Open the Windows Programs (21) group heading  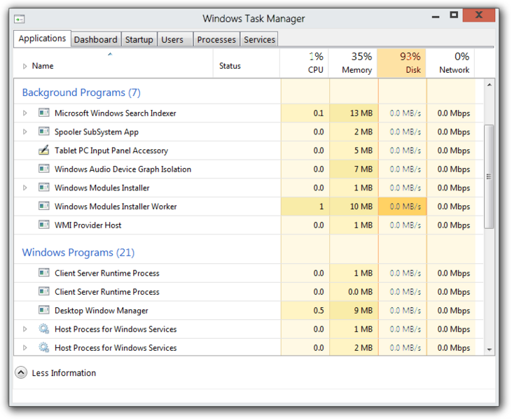pyautogui.click(x=78, y=253)
